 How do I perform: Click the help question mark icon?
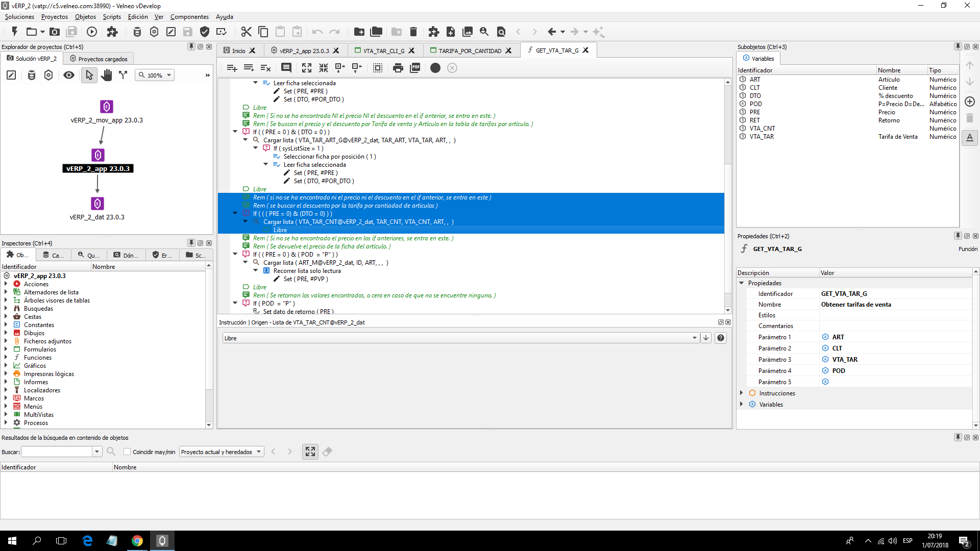720,338
